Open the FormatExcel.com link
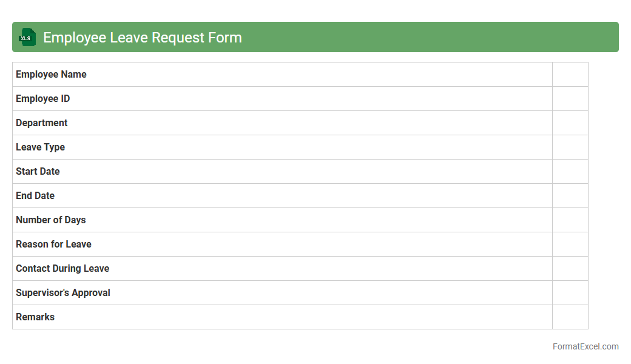The height and width of the screenshot is (364, 631). [585, 346]
